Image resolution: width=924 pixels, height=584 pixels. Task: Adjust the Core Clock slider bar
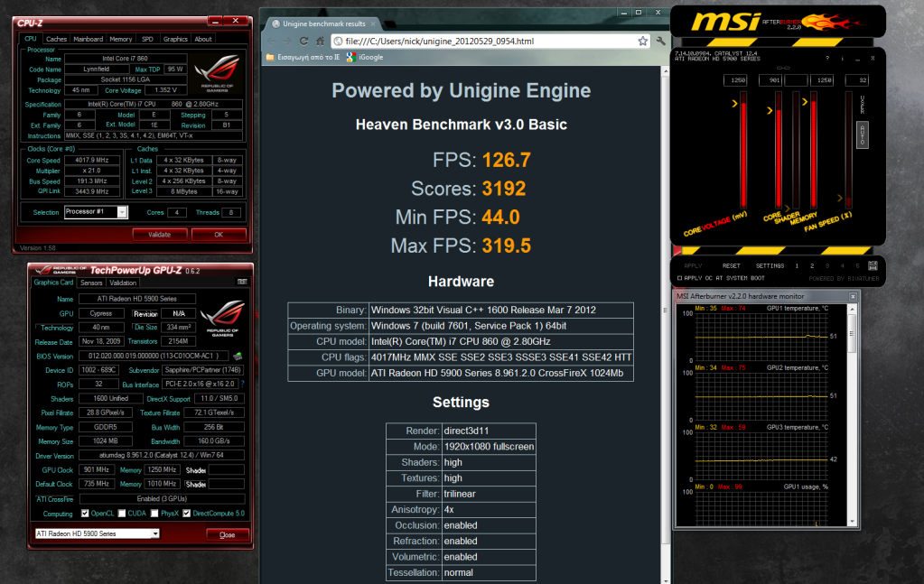779,150
